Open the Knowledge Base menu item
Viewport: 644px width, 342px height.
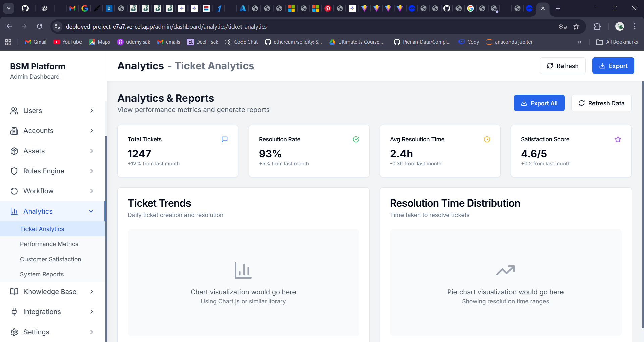click(x=52, y=292)
